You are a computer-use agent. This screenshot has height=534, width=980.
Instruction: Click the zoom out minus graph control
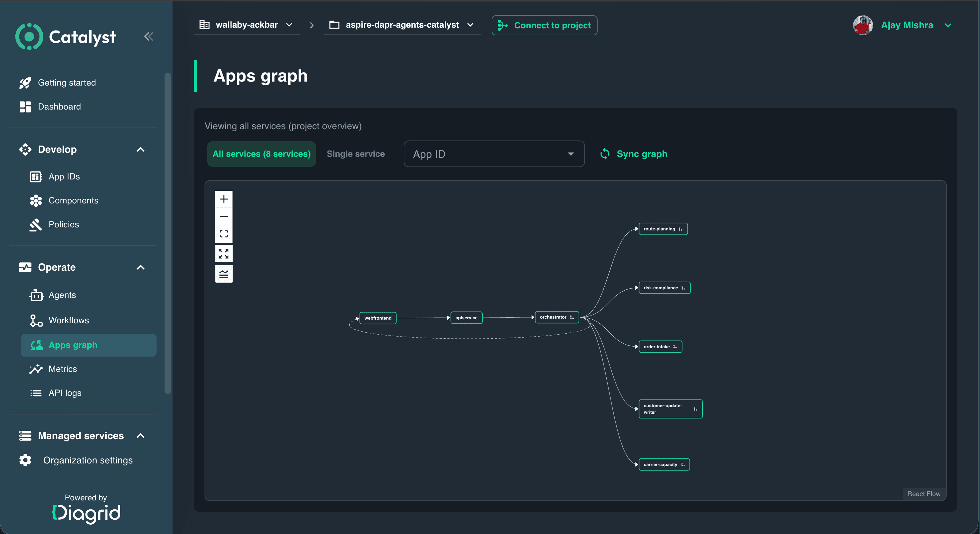tap(224, 216)
